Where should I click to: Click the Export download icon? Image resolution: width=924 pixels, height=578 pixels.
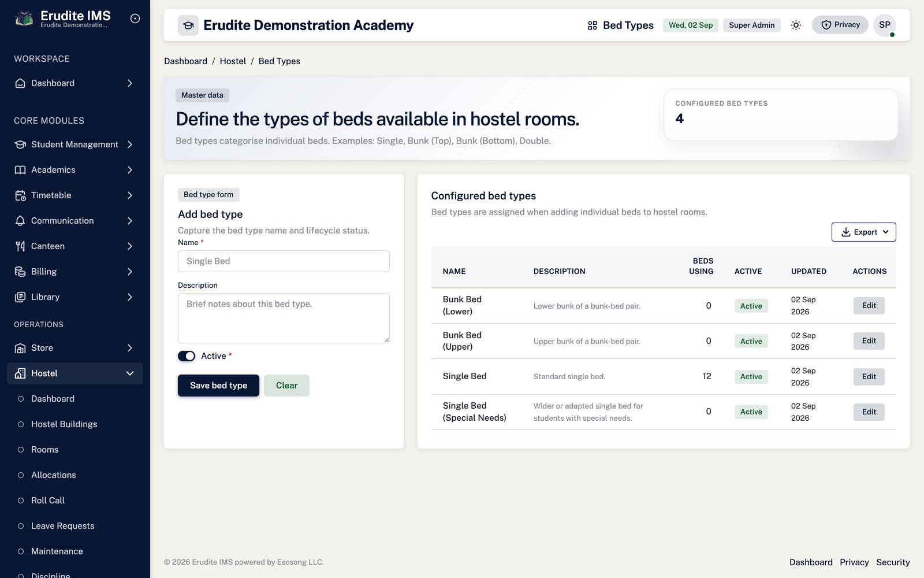click(x=846, y=232)
